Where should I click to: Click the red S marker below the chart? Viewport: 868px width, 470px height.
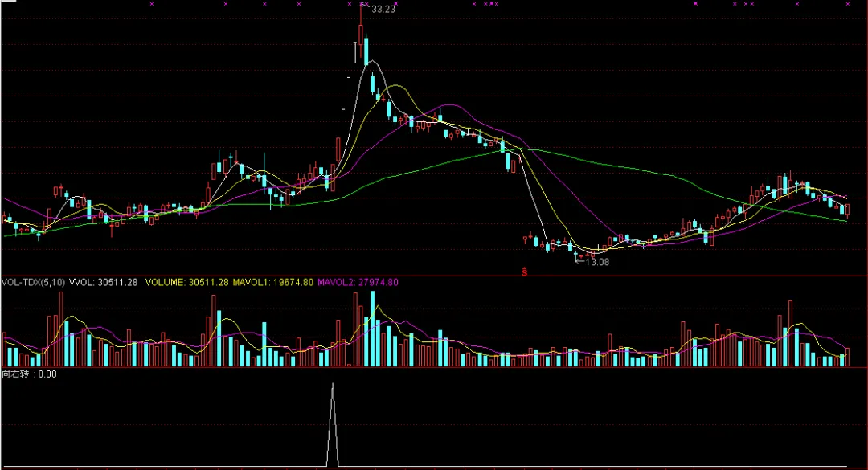(524, 272)
